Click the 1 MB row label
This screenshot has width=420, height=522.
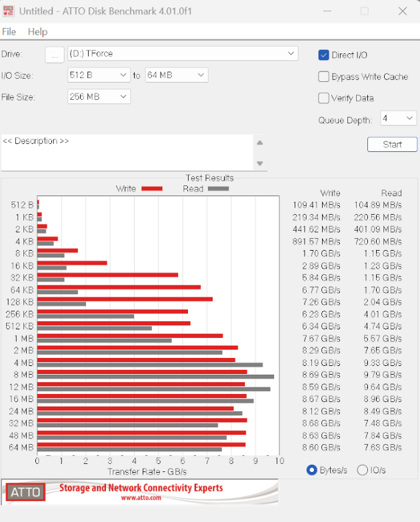[x=23, y=339]
